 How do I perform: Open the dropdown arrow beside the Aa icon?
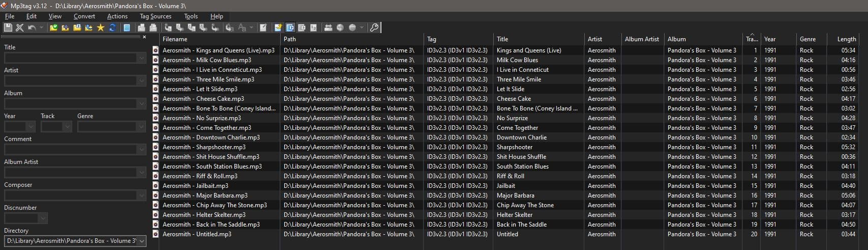[x=251, y=27]
